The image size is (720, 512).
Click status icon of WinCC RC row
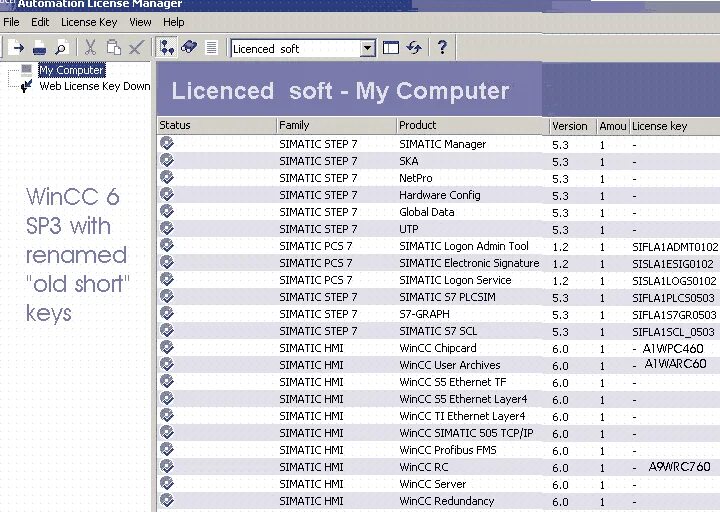167,466
